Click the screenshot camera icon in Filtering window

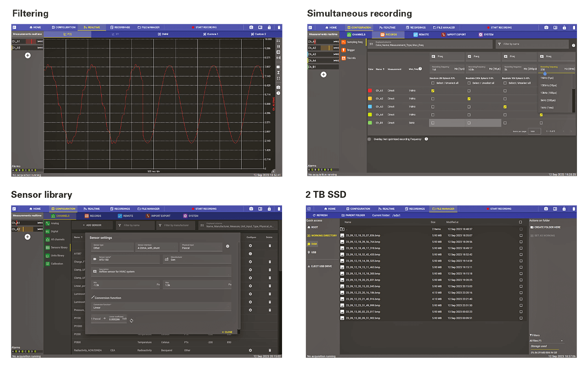coord(251,28)
